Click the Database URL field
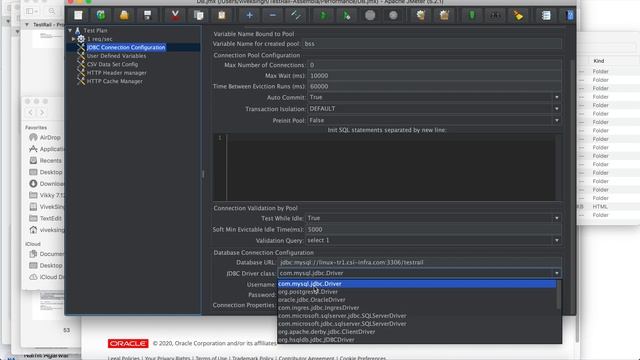Image resolution: width=640 pixels, height=360 pixels. pos(420,262)
